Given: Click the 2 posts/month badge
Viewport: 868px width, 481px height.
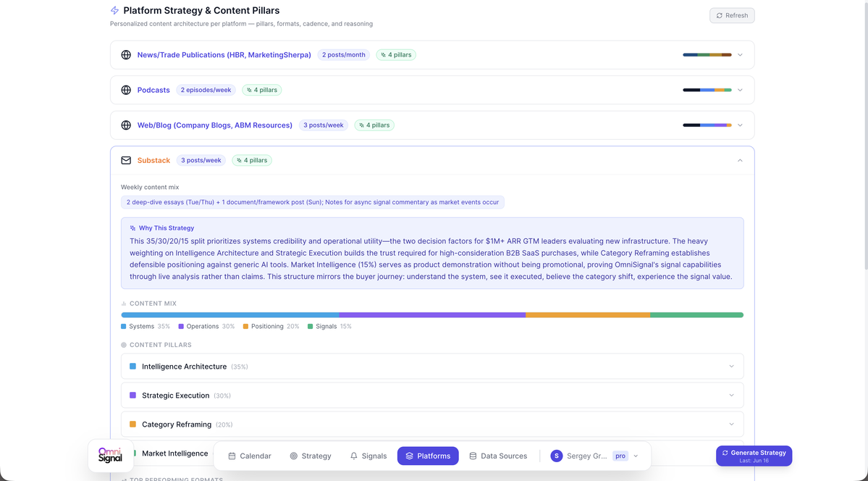Looking at the screenshot, I should [344, 55].
